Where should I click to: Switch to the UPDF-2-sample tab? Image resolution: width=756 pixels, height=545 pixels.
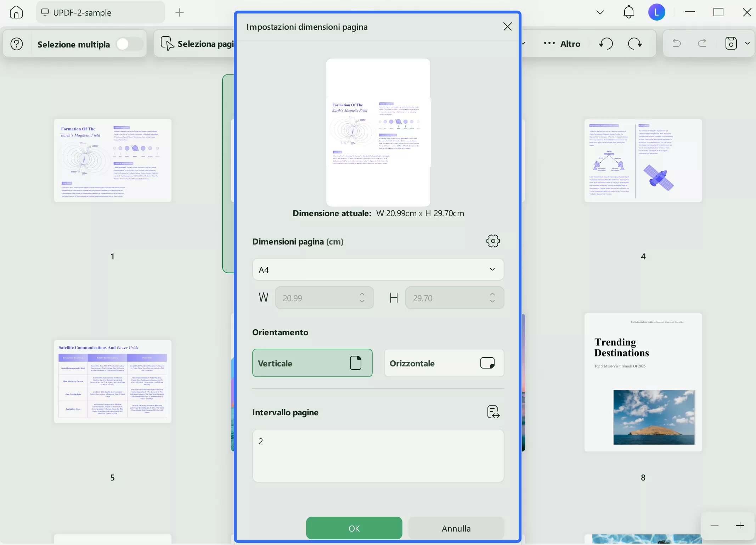point(100,12)
